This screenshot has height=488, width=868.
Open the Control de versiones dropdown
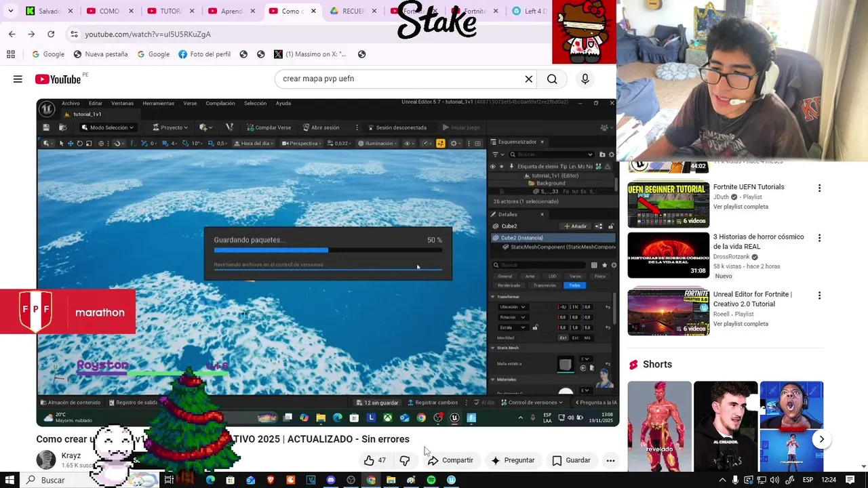point(532,403)
